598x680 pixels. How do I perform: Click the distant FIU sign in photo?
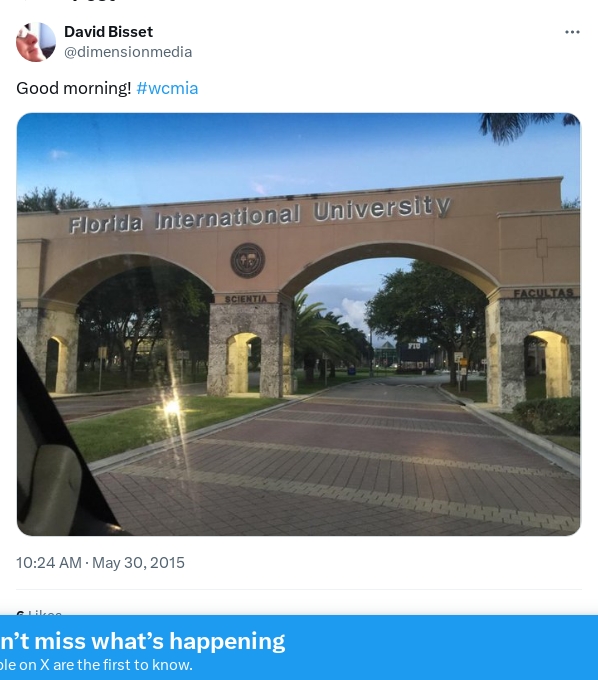tap(415, 347)
